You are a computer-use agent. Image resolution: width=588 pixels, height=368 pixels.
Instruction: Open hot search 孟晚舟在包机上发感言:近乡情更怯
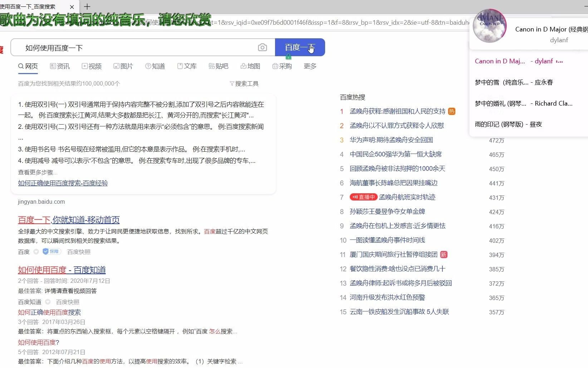[x=397, y=226]
